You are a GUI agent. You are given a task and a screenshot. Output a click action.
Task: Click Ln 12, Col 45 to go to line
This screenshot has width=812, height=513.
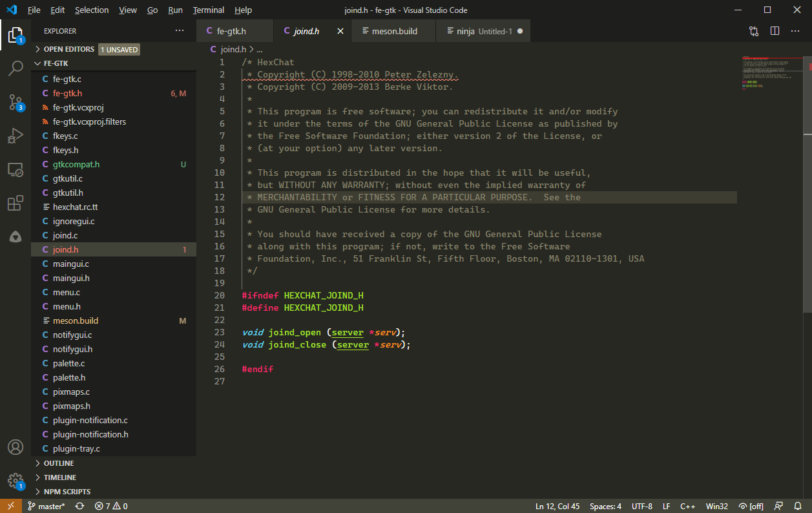557,506
